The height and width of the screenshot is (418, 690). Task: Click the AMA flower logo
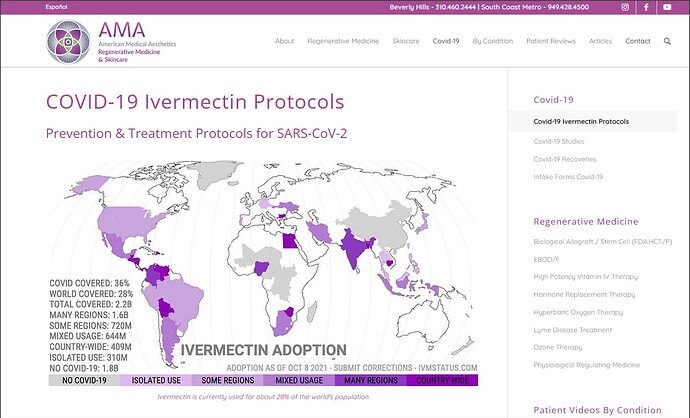coord(68,42)
